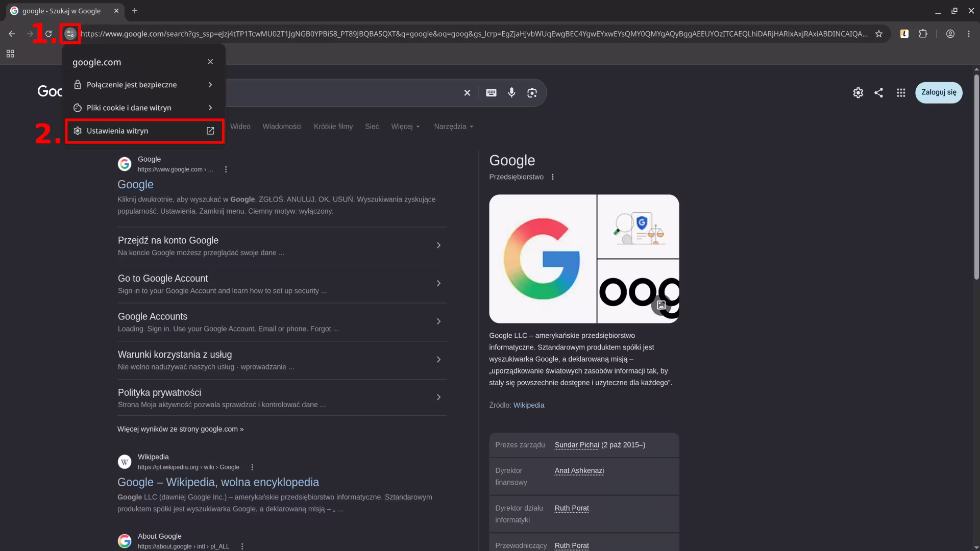Open the 'Więcej' dropdown

tap(406, 127)
